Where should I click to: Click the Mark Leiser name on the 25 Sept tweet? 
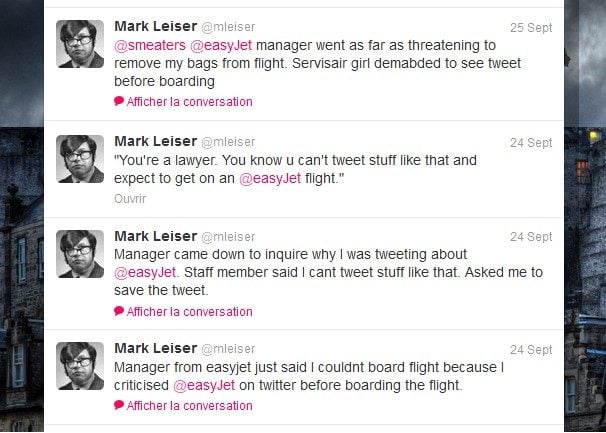155,25
